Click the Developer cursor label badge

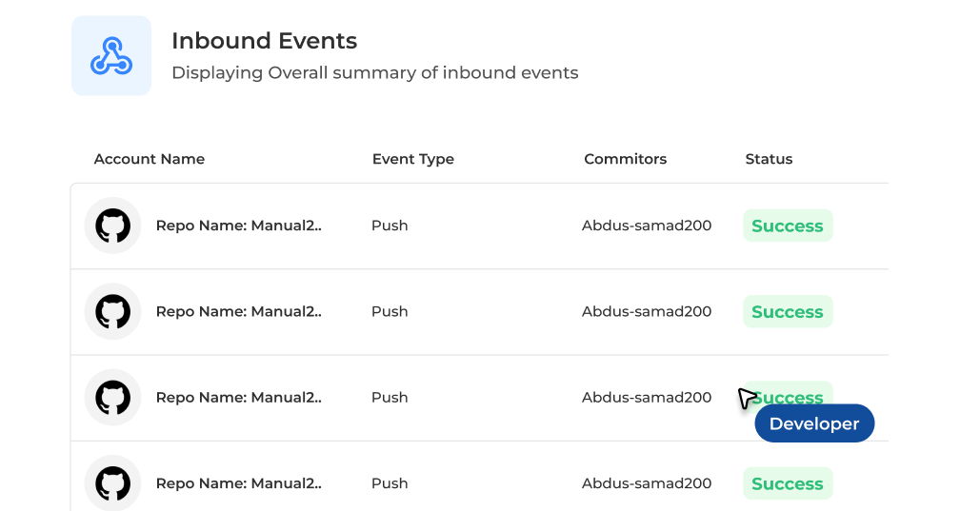pyautogui.click(x=814, y=423)
